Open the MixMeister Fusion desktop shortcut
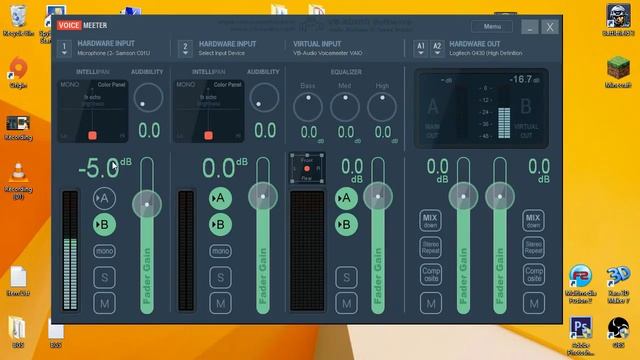Screen dimensions: 640x360 tap(580, 284)
